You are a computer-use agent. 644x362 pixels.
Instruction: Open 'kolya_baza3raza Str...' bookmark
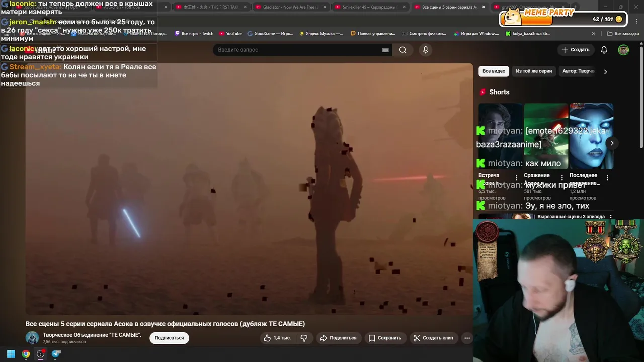[528, 34]
